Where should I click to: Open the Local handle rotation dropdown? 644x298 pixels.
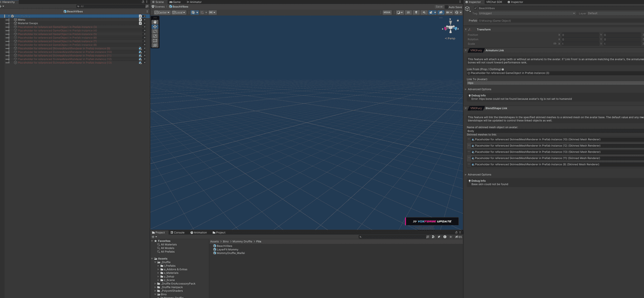[179, 12]
